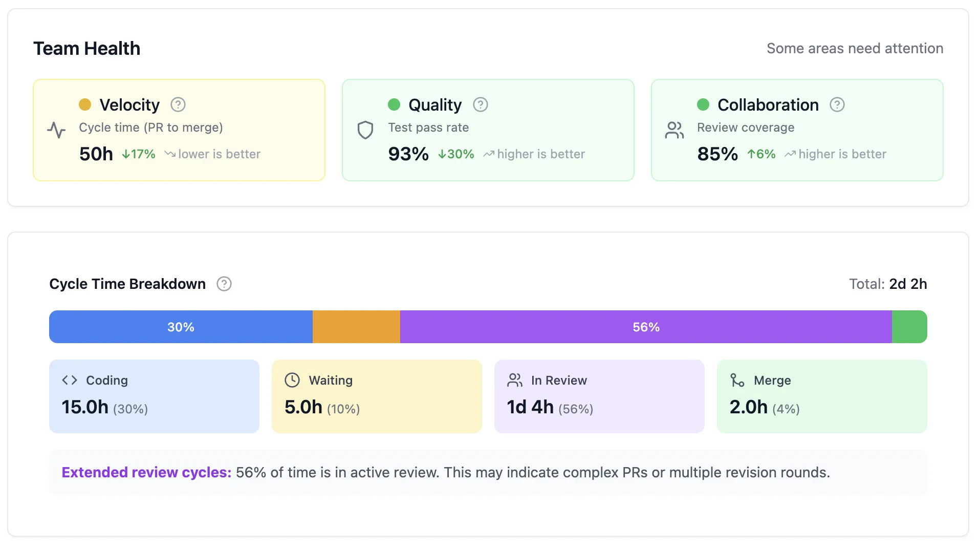Click the up arrow beside 6%
The height and width of the screenshot is (547, 980).
(751, 154)
